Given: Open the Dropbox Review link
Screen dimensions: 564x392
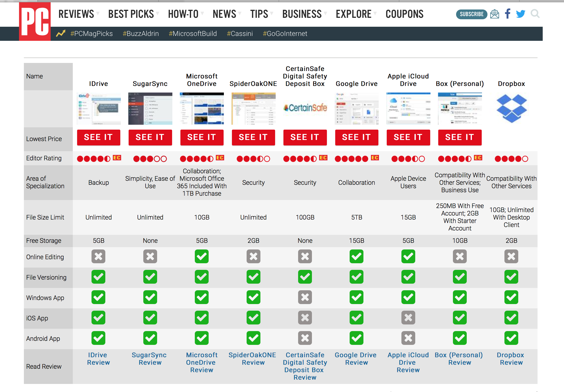Looking at the screenshot, I should tap(511, 359).
